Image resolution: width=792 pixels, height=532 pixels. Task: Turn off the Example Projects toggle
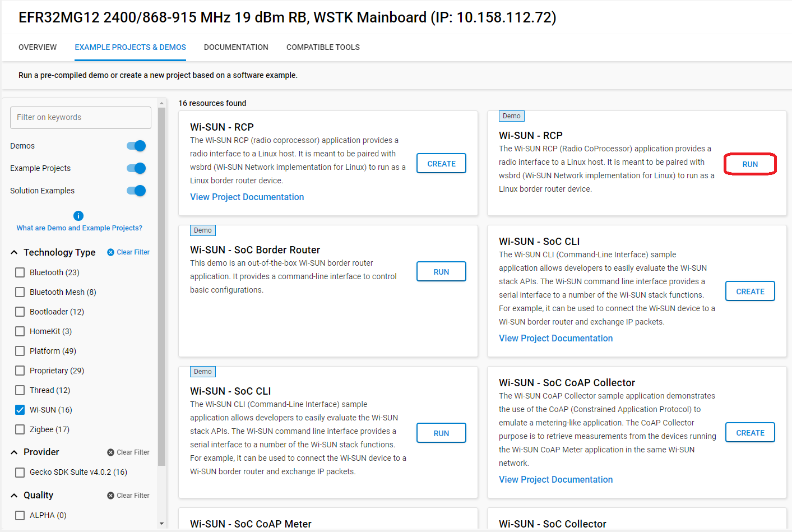[x=136, y=168]
